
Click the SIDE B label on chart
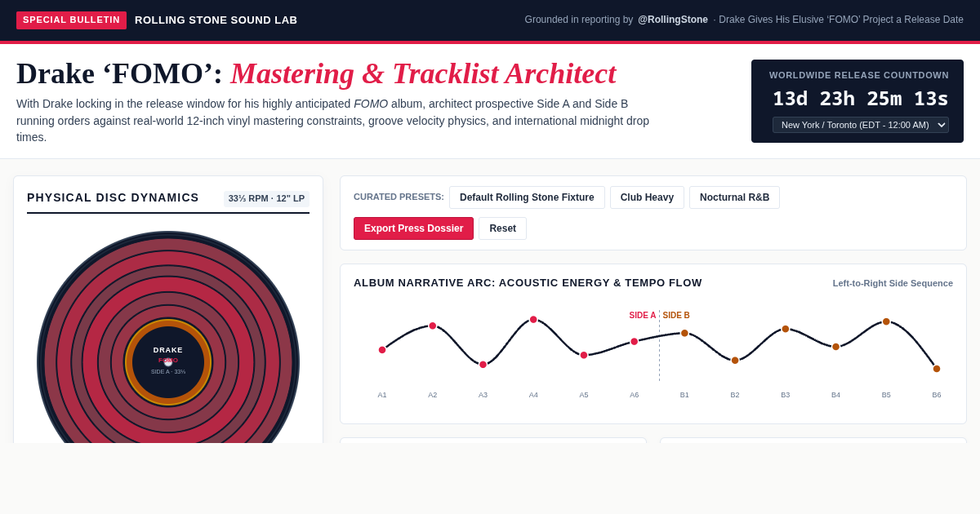click(676, 316)
